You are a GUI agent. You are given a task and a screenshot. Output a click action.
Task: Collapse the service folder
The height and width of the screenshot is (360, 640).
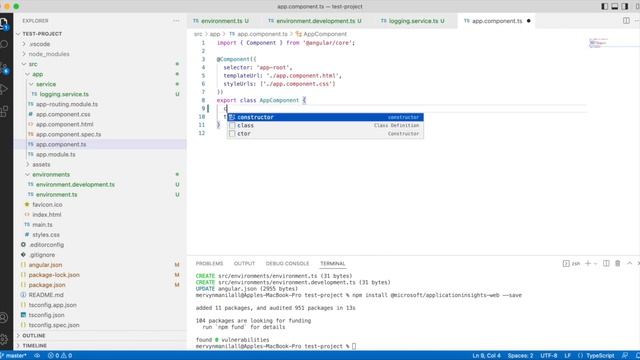point(100,84)
